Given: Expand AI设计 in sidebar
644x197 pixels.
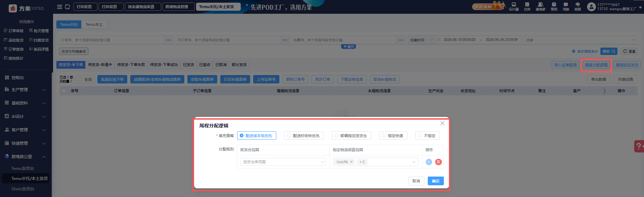Looking at the screenshot, I should point(25,117).
